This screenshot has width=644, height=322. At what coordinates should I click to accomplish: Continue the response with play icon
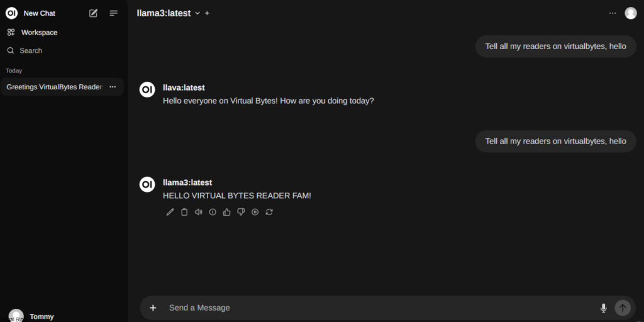(255, 212)
